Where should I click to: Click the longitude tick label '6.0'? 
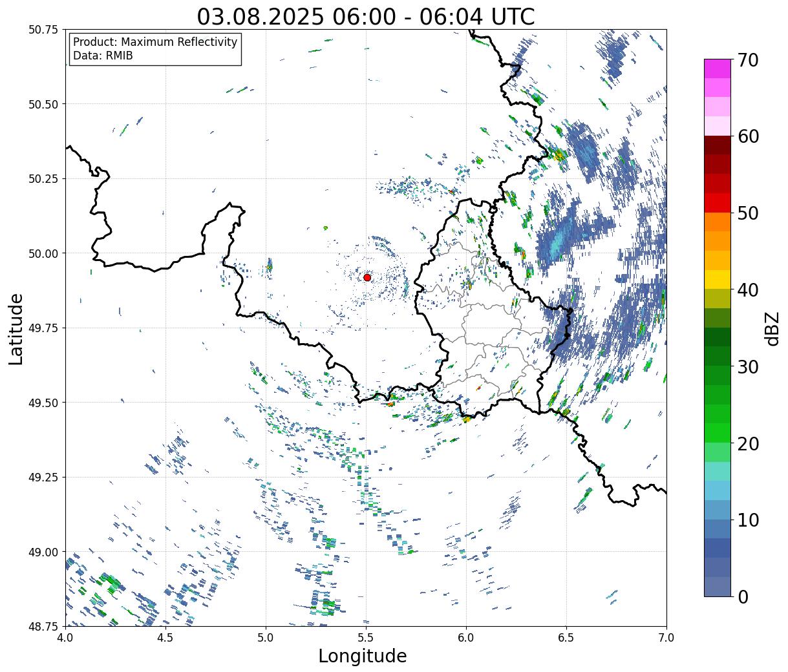point(466,638)
